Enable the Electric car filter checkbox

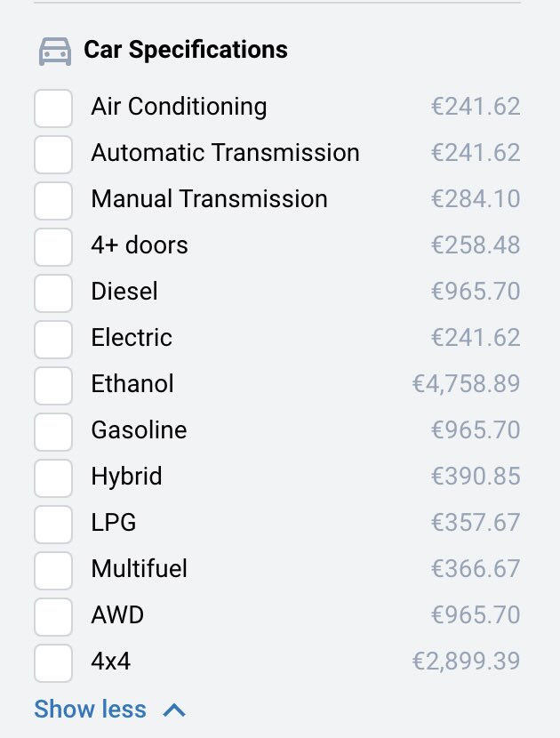(53, 339)
